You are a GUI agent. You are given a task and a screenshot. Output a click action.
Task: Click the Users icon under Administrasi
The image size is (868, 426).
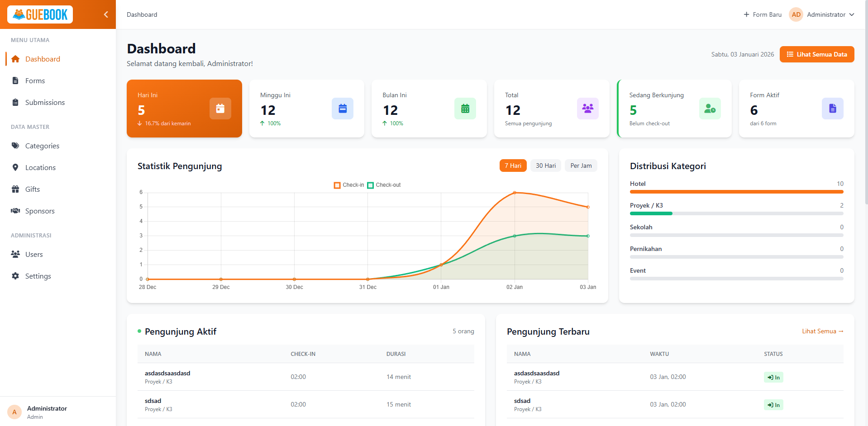coord(15,254)
